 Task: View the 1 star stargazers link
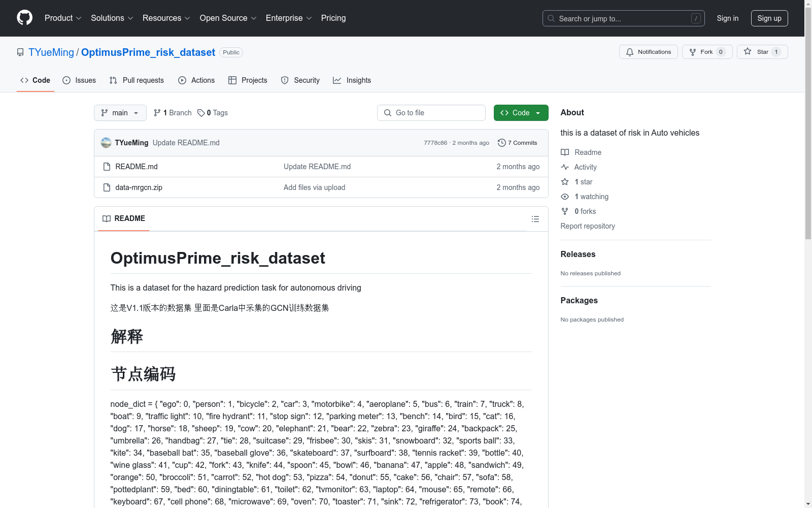tap(577, 182)
